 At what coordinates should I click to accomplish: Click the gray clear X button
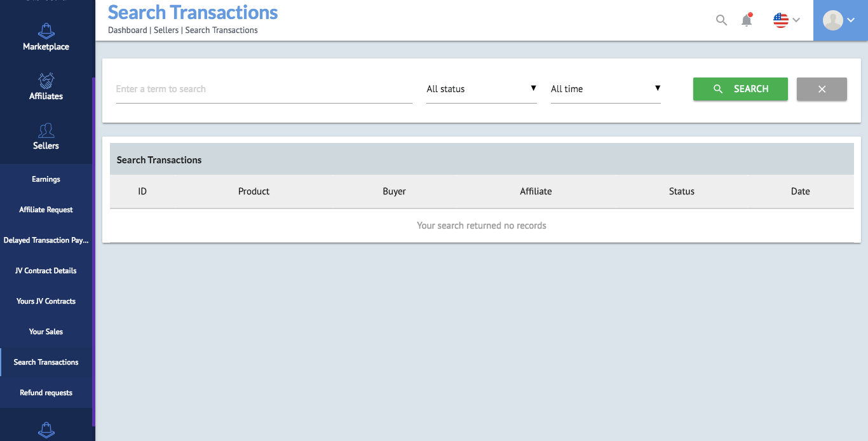pyautogui.click(x=822, y=89)
